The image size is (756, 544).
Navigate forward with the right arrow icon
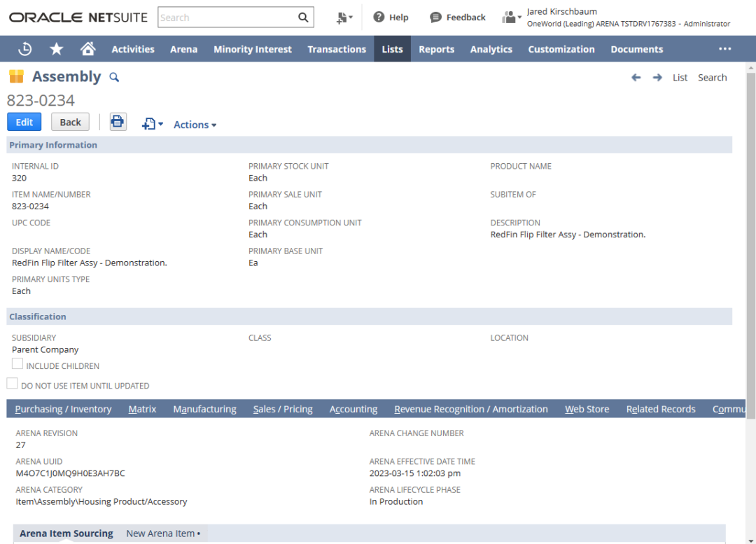[657, 77]
